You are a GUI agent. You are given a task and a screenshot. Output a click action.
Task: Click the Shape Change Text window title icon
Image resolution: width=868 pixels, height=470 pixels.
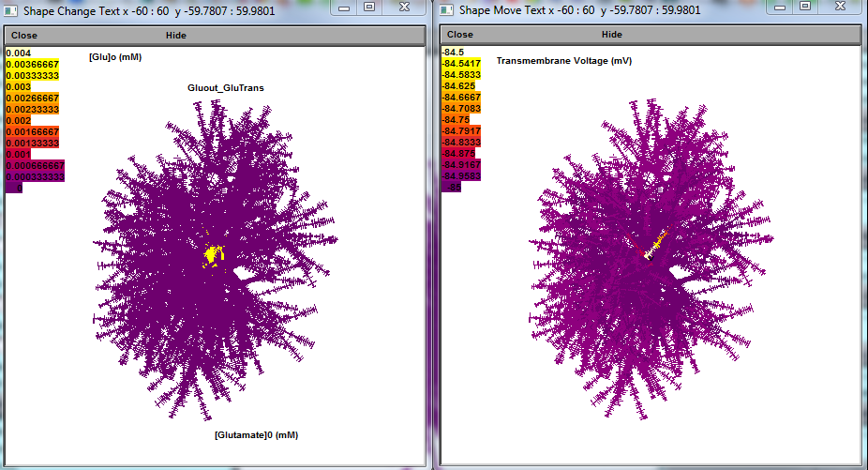pos(11,10)
